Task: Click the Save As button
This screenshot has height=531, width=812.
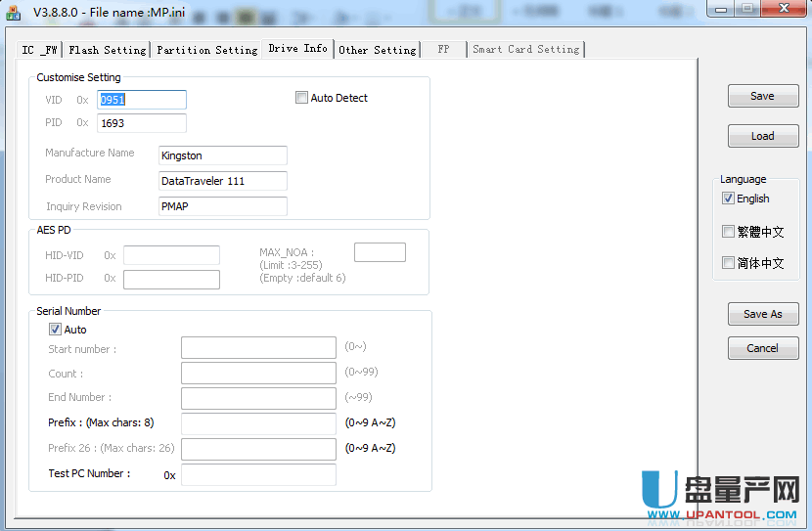Action: coord(762,314)
